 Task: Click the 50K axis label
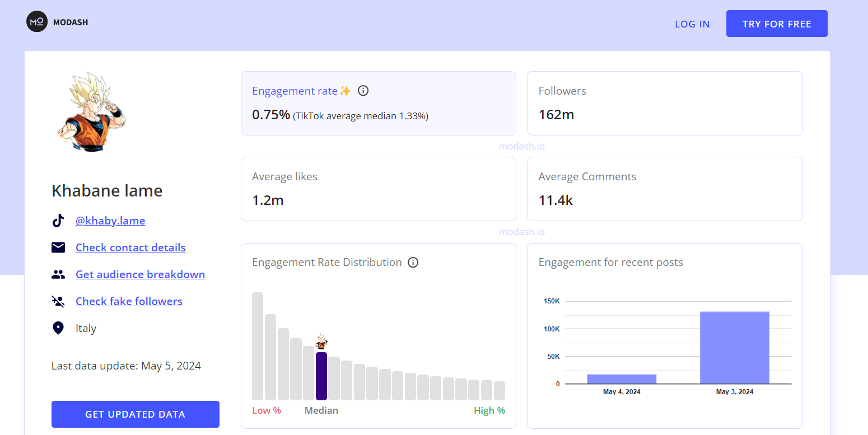click(x=553, y=356)
